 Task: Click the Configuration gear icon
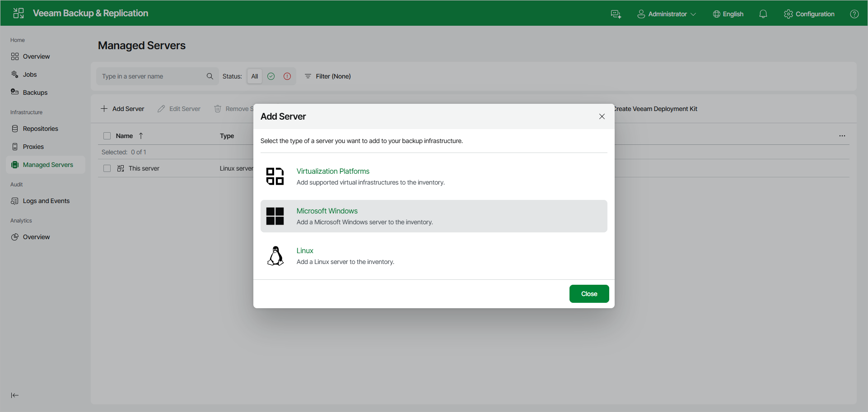coord(789,14)
